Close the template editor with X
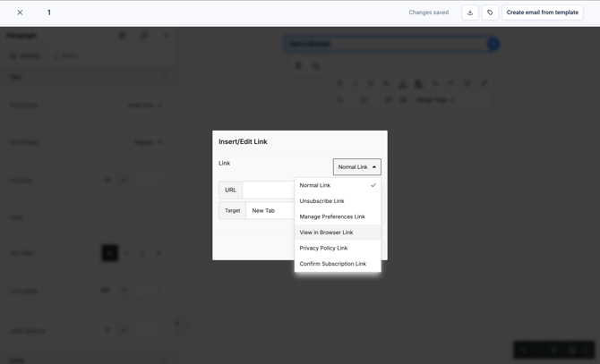The height and width of the screenshot is (364, 600). [20, 13]
